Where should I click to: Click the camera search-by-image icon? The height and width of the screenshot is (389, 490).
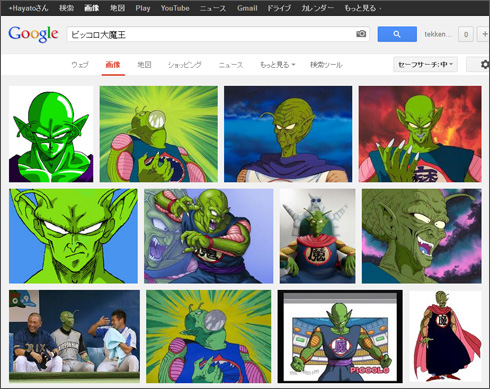click(361, 34)
